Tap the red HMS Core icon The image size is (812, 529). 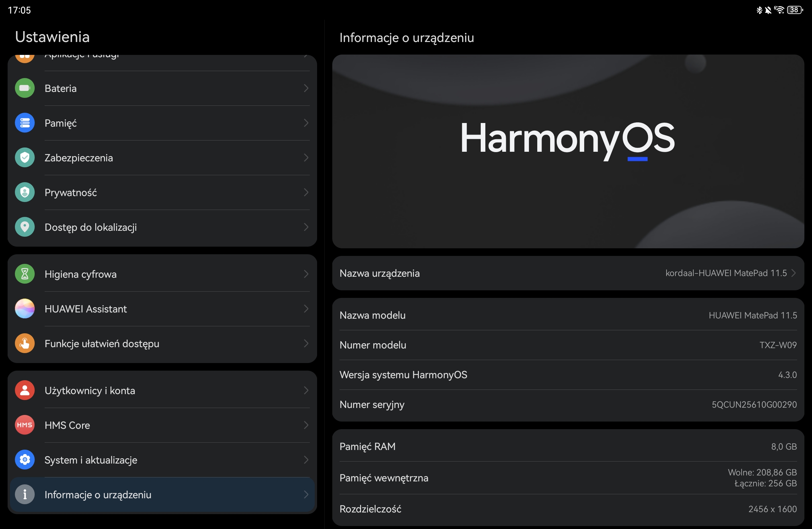pos(24,425)
